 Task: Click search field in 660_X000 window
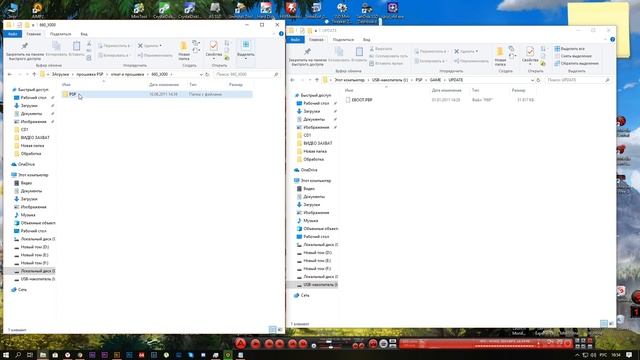(x=247, y=74)
